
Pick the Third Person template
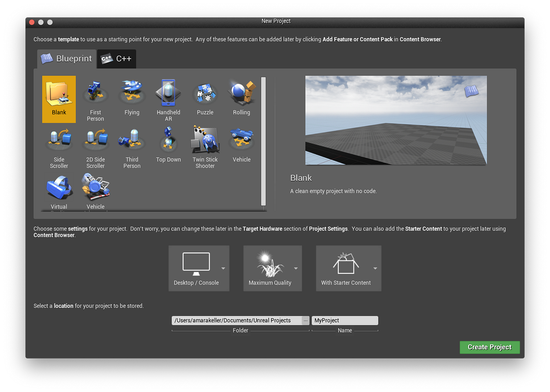[132, 146]
